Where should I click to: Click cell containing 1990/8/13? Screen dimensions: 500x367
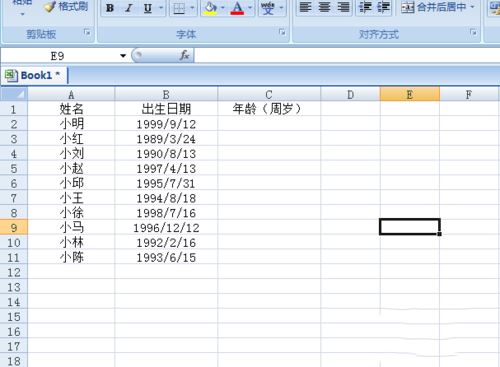[166, 154]
